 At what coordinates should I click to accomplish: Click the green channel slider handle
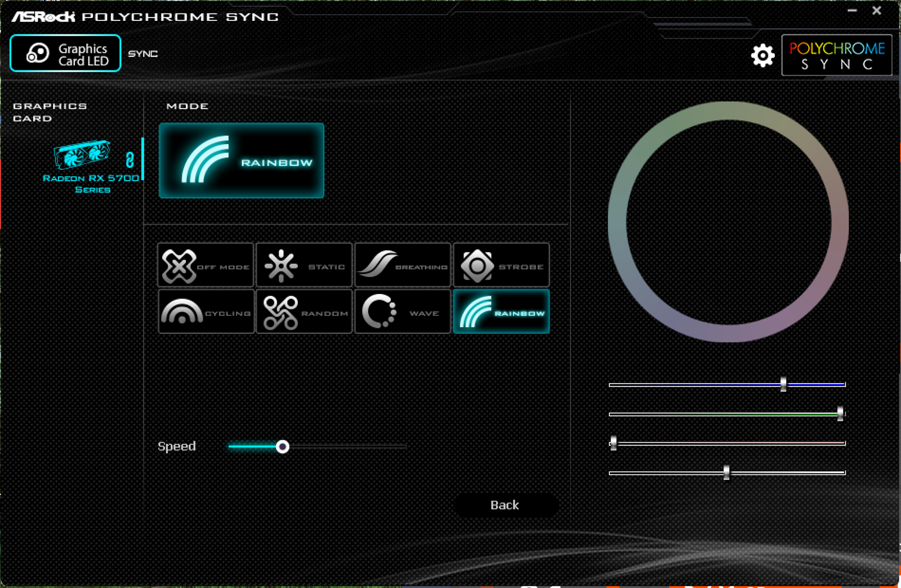coord(840,414)
